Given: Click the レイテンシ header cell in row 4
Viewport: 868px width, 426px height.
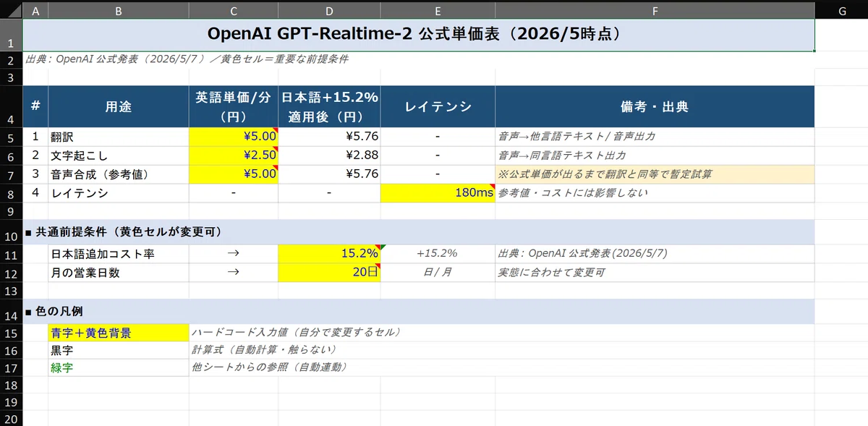Looking at the screenshot, I should coord(438,107).
